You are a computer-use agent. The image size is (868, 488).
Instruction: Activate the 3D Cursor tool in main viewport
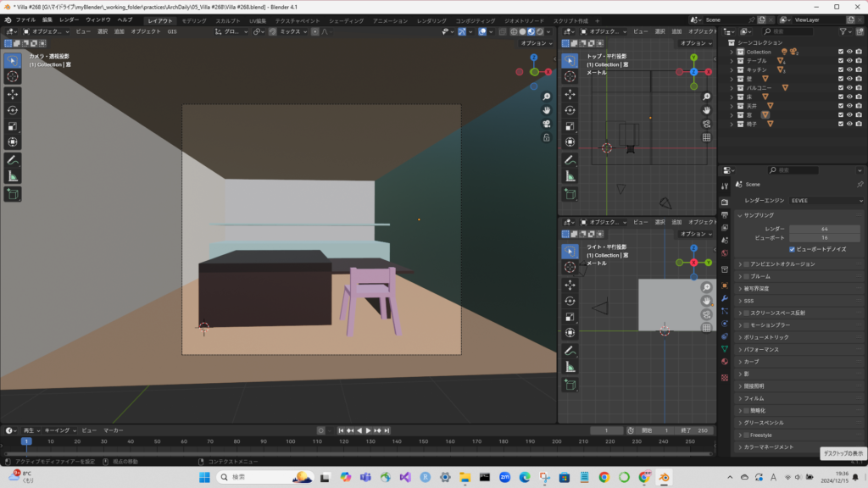click(13, 76)
